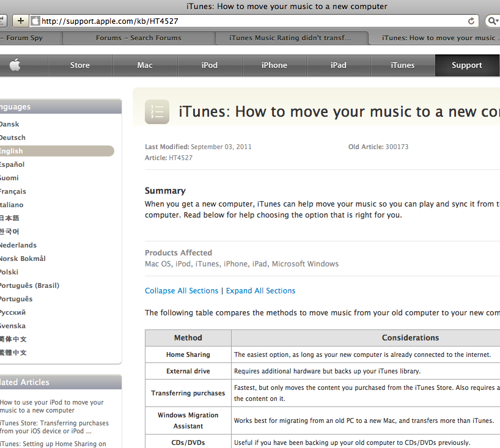Choose Simplified Chinese 简体中文 language
500x448 pixels.
(13, 339)
